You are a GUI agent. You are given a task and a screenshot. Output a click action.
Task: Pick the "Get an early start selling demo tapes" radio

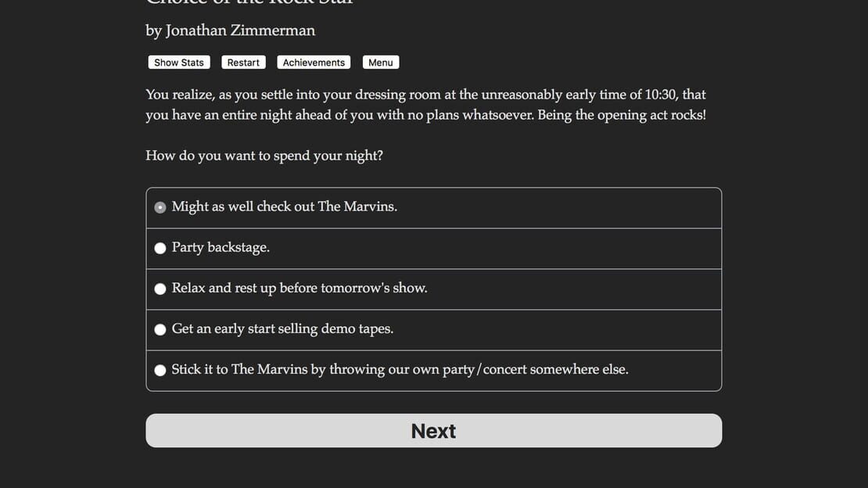click(x=160, y=329)
